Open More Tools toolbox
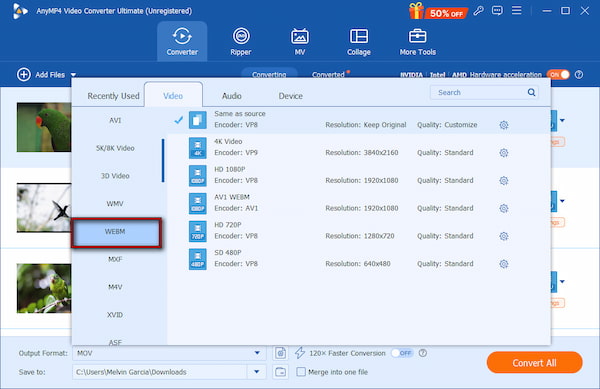 (x=417, y=41)
